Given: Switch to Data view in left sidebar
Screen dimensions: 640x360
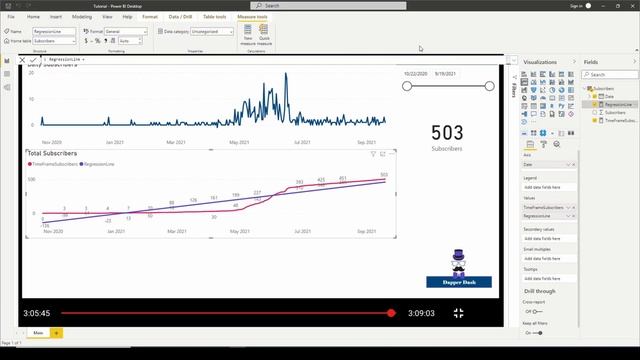Looking at the screenshot, I should pyautogui.click(x=7, y=74).
